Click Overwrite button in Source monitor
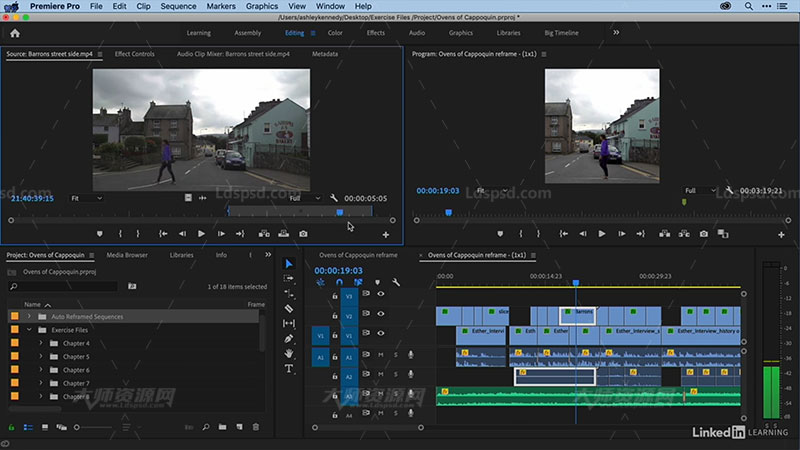 tap(284, 234)
